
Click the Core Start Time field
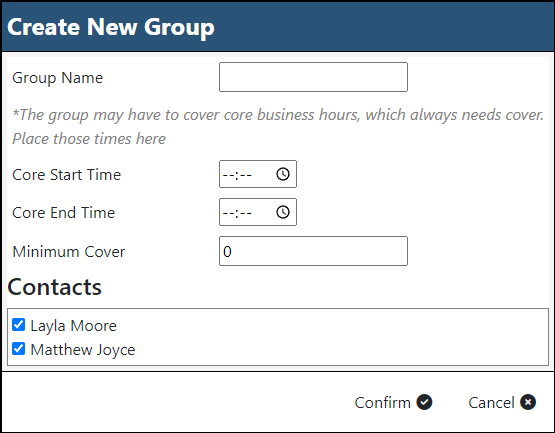click(x=258, y=174)
